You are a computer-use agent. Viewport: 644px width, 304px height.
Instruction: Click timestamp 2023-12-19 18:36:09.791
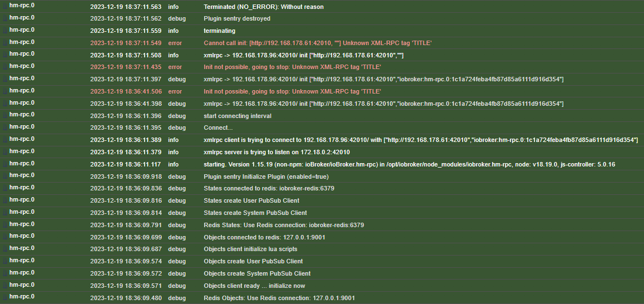(126, 225)
